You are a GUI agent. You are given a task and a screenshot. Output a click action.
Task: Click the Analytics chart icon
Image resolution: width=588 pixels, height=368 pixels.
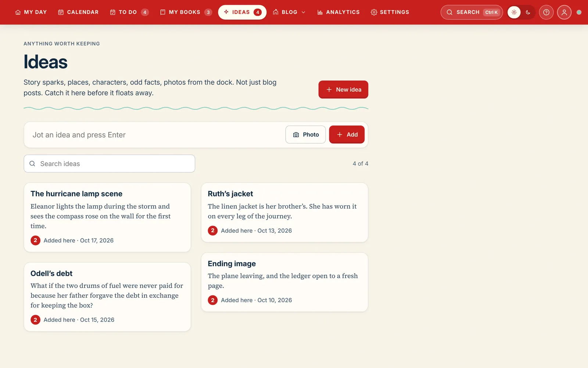[320, 12]
